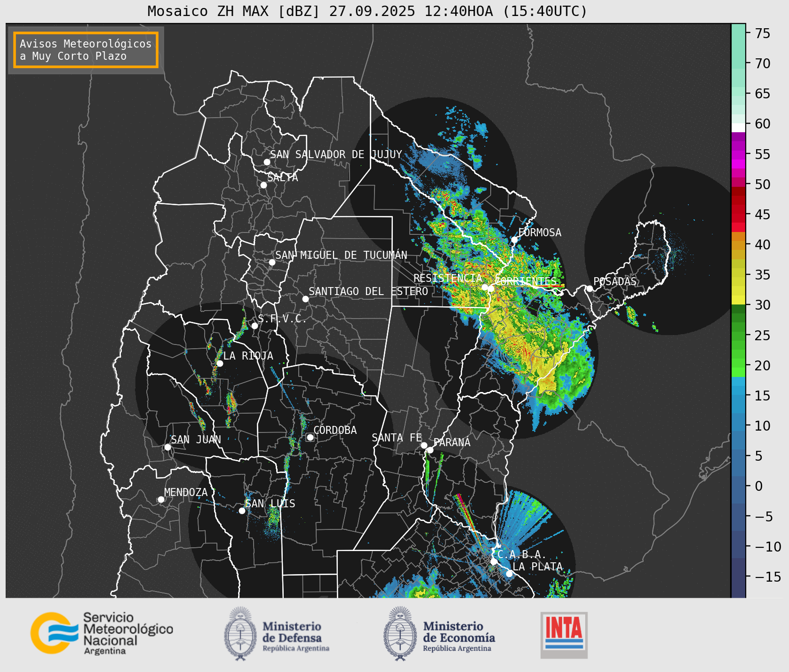Select the La Plata city marker
This screenshot has width=789, height=672.
509,574
